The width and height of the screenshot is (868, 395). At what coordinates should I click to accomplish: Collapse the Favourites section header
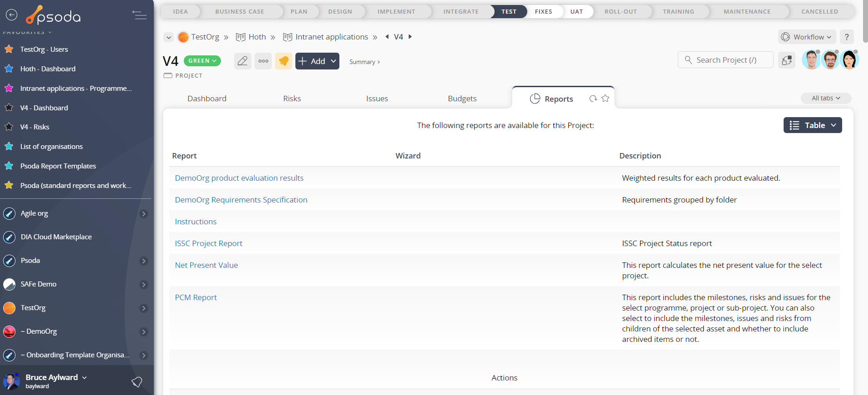tap(27, 32)
